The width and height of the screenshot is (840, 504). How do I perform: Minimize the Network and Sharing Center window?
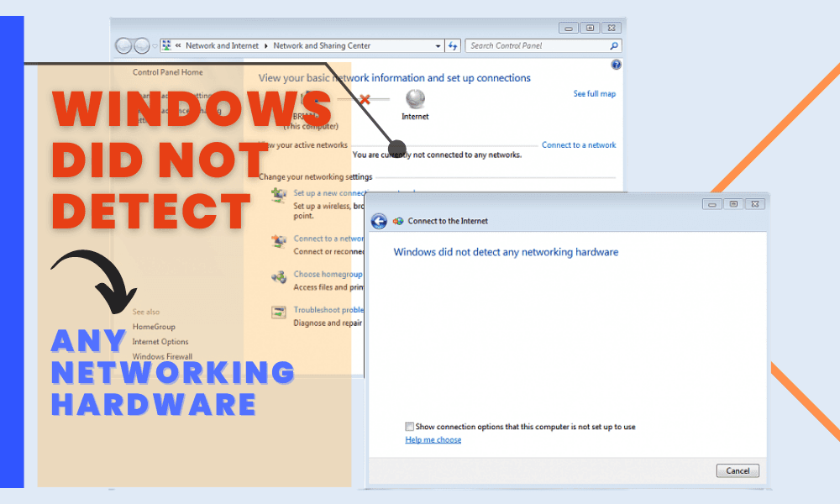569,28
